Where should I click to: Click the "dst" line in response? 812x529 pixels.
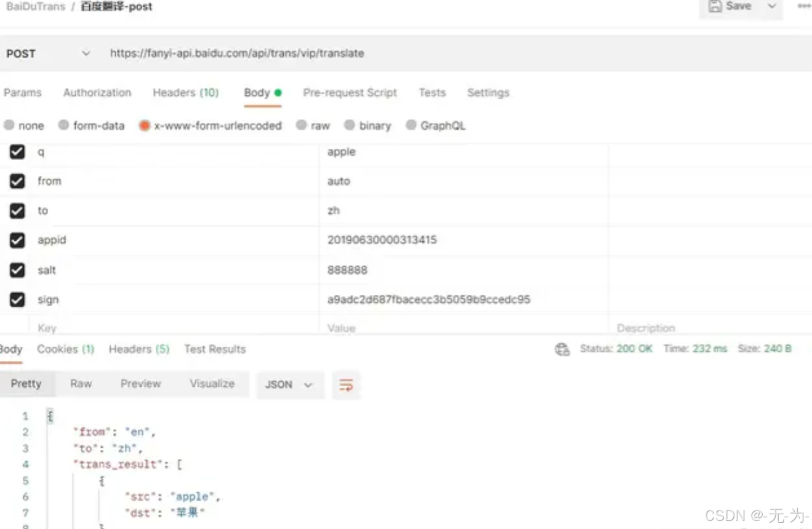click(164, 512)
